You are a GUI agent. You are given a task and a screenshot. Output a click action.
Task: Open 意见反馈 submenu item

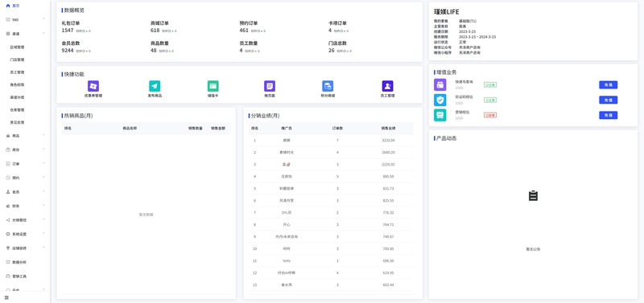17,122
